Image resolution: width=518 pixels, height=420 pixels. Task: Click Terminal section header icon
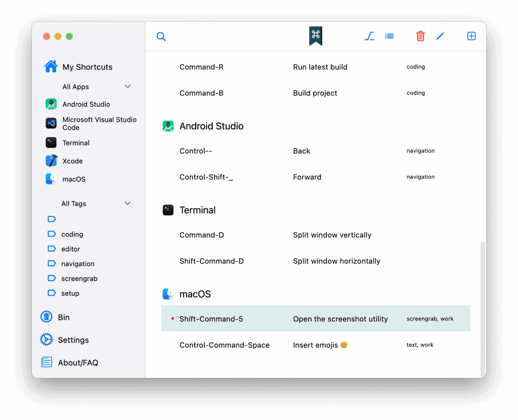[x=168, y=210]
